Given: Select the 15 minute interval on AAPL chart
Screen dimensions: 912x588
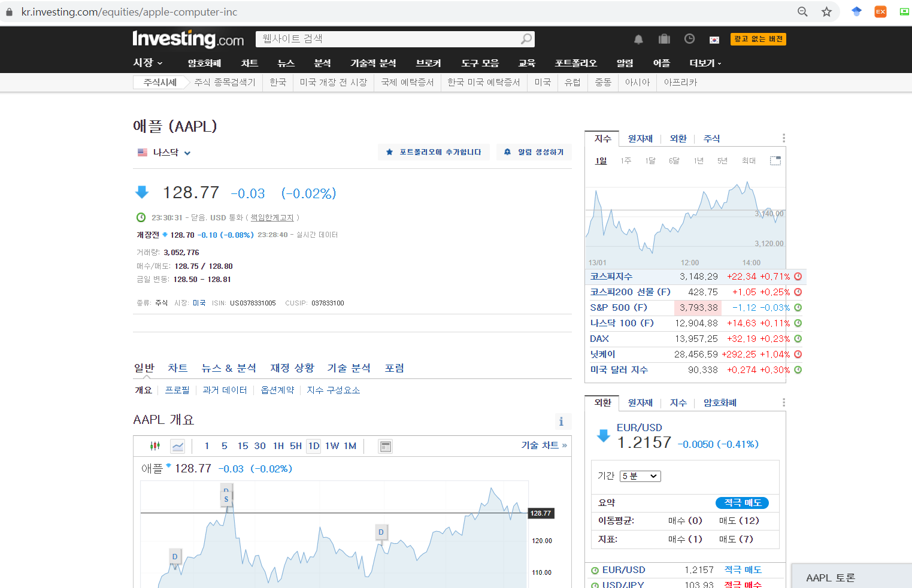Looking at the screenshot, I should (x=243, y=446).
